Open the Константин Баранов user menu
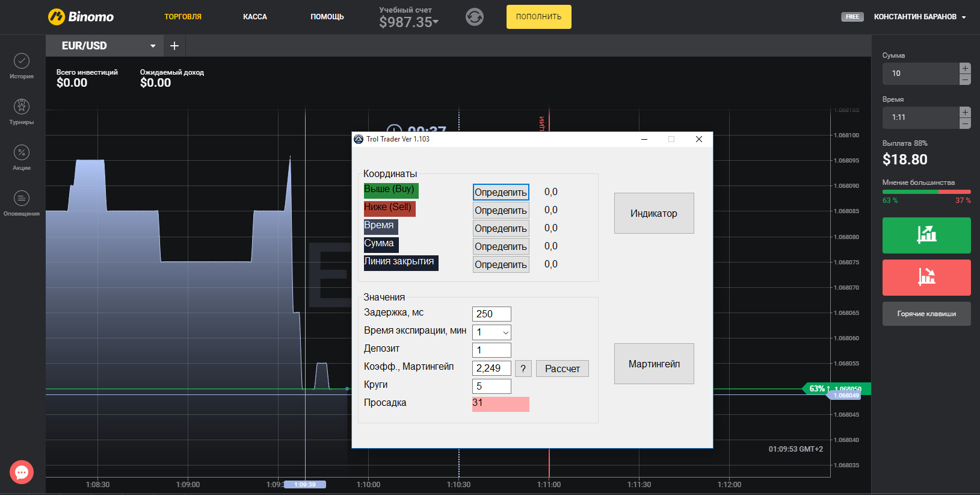The image size is (980, 495). 920,17
